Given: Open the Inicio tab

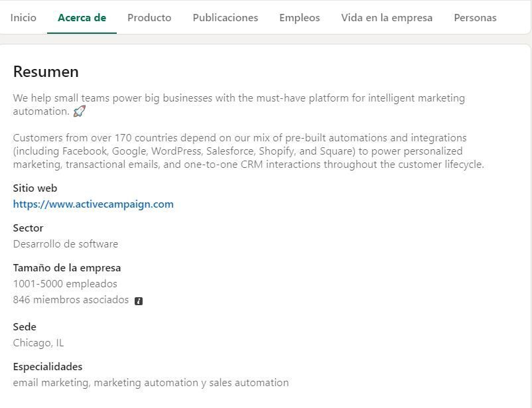Looking at the screenshot, I should tap(23, 18).
